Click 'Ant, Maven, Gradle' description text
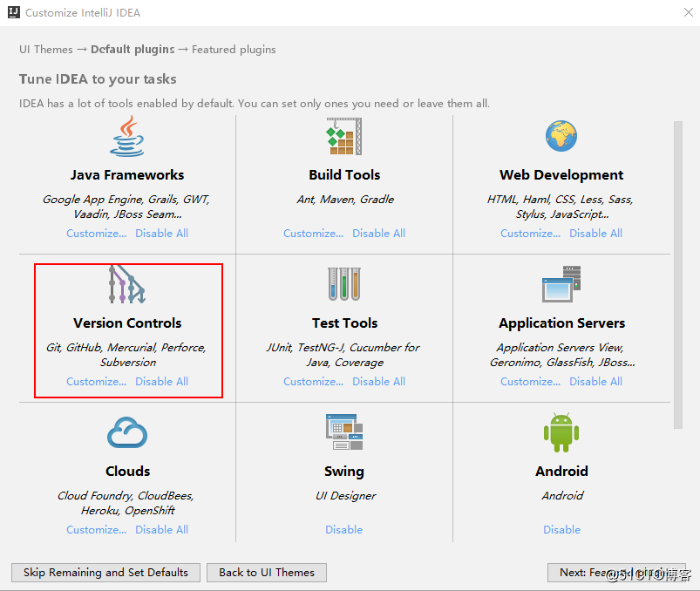Image resolution: width=700 pixels, height=591 pixels. tap(345, 200)
